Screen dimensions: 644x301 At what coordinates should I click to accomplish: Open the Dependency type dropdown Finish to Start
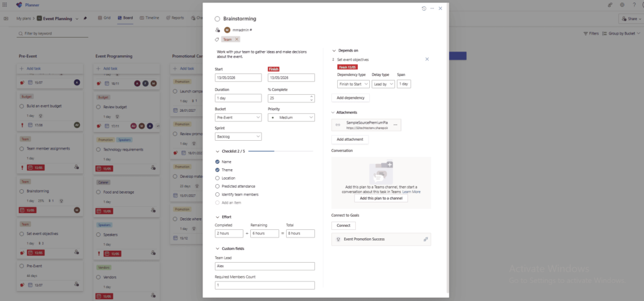click(353, 84)
